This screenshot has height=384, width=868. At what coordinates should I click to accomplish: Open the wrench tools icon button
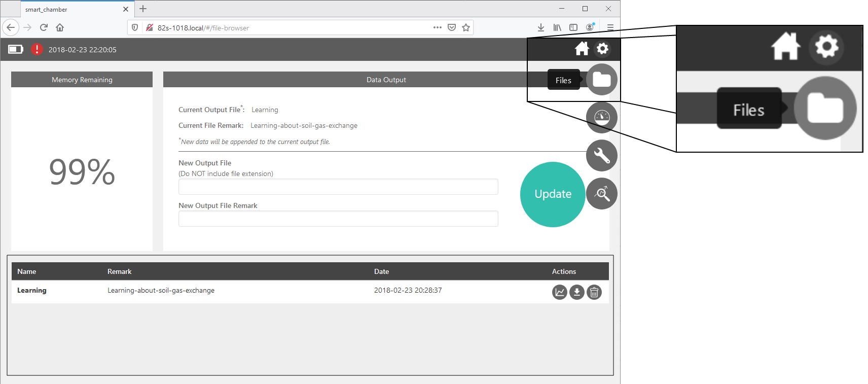click(601, 155)
